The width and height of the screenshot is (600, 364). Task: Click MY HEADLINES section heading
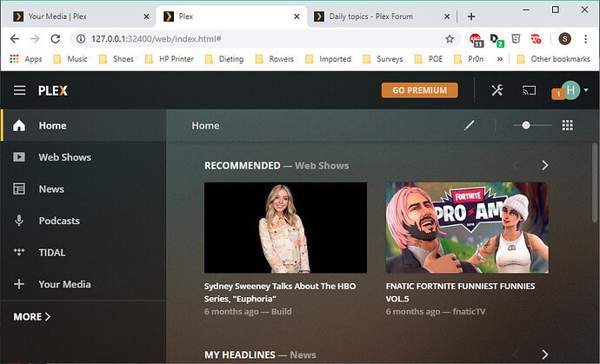[x=239, y=354]
